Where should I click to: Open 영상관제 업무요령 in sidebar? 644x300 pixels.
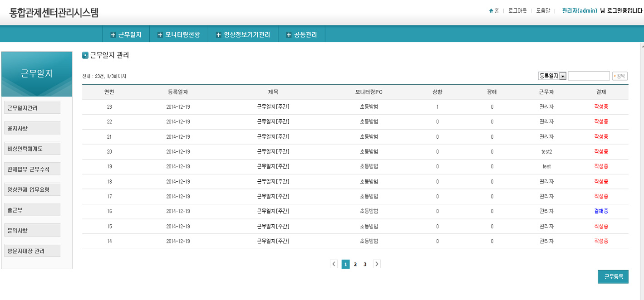click(32, 189)
